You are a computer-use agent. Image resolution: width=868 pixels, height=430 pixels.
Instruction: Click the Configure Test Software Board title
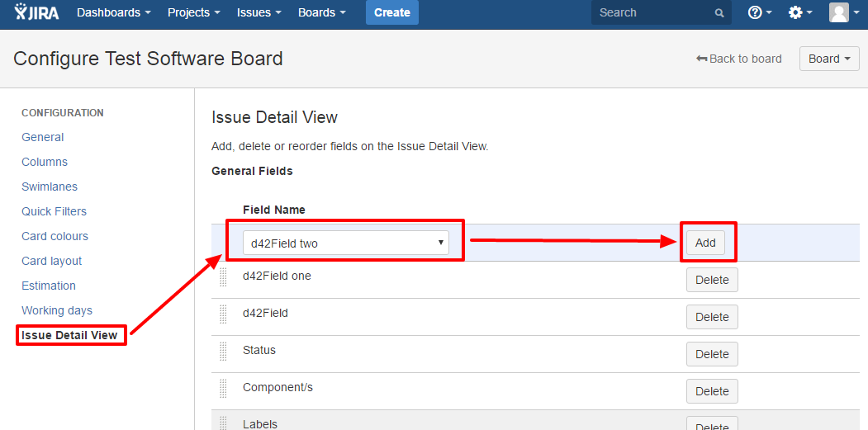pyautogui.click(x=148, y=58)
